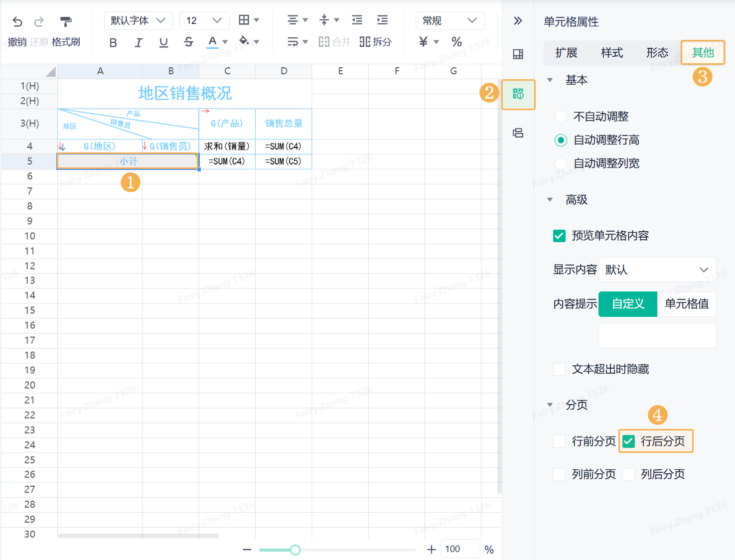This screenshot has width=735, height=560.
Task: Toggle underline formatting
Action: [x=163, y=42]
